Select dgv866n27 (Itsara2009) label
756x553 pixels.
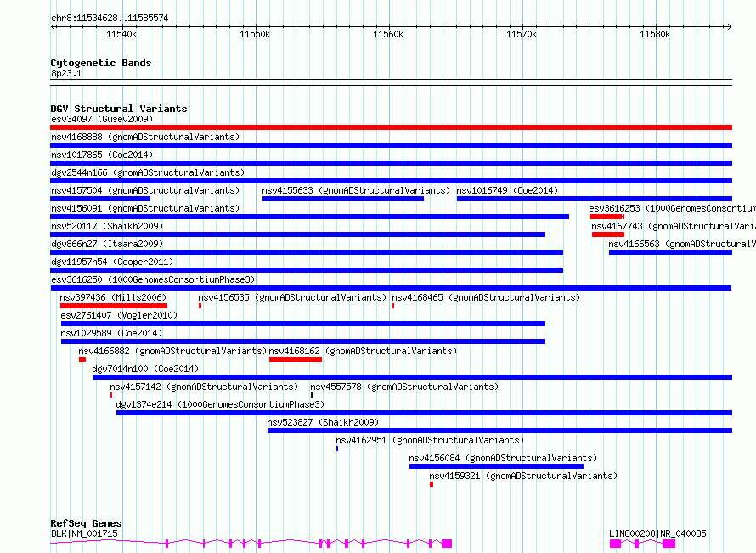[107, 244]
